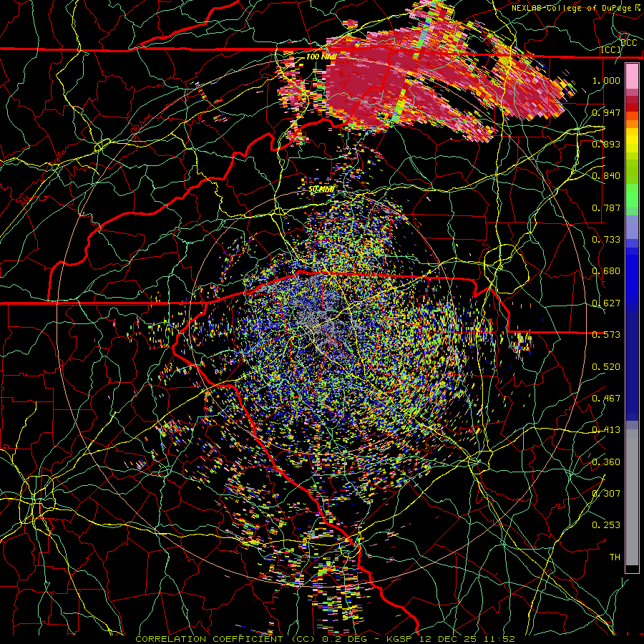Click the CORRELATION COEFFICIENT caption text

point(209,639)
